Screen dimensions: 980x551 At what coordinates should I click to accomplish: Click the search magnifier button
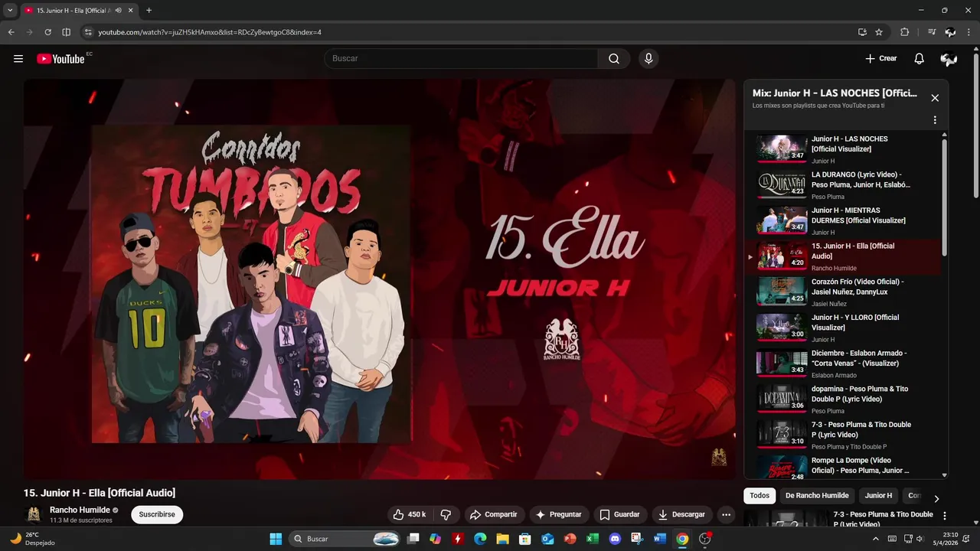tap(614, 59)
